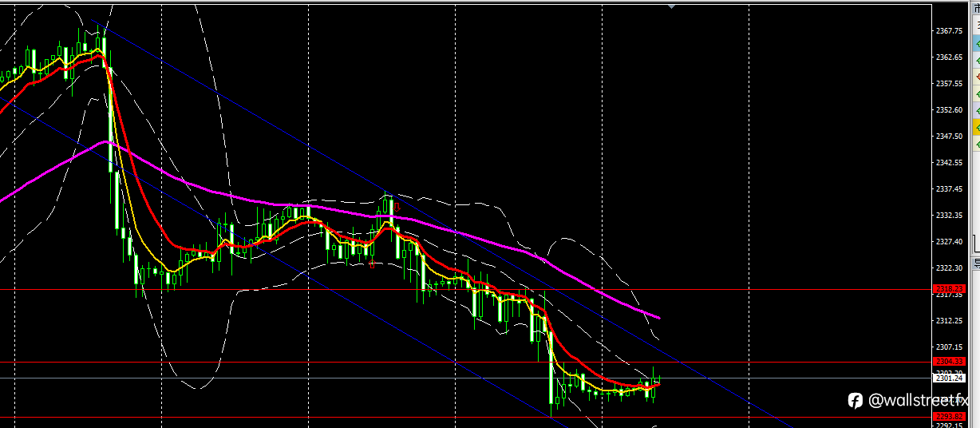This screenshot has height=428, width=980.
Task: Click the red sell arrow near the 2337 peak
Action: (x=397, y=206)
